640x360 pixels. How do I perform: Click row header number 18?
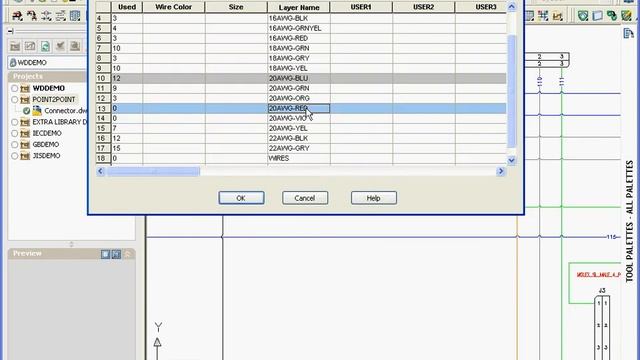coord(103,158)
